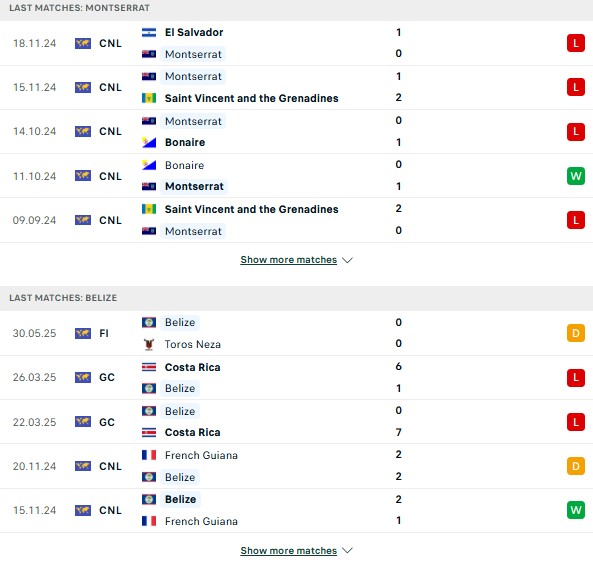
Task: Expand Show more matches under Belize
Action: 289,550
